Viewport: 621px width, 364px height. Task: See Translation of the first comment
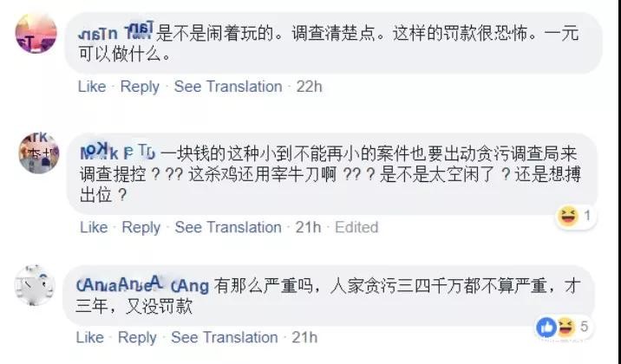tap(228, 87)
